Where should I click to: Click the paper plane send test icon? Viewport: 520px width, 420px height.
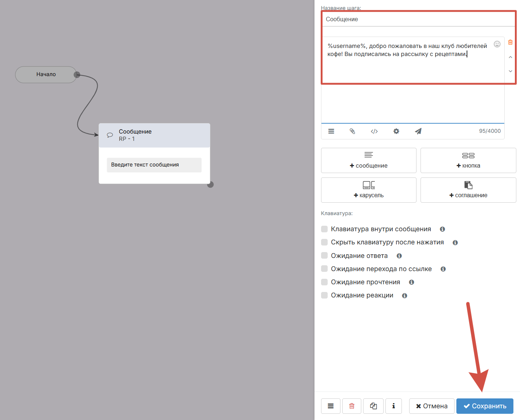pos(418,131)
